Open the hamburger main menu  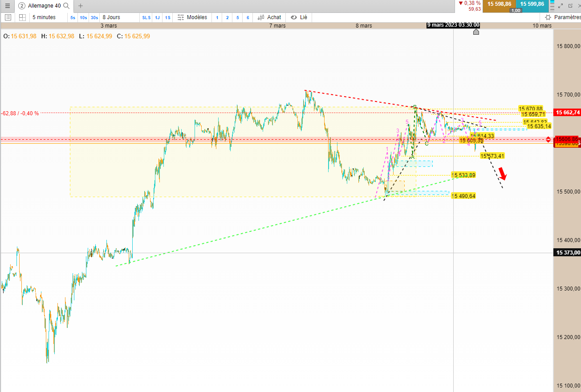(7, 6)
